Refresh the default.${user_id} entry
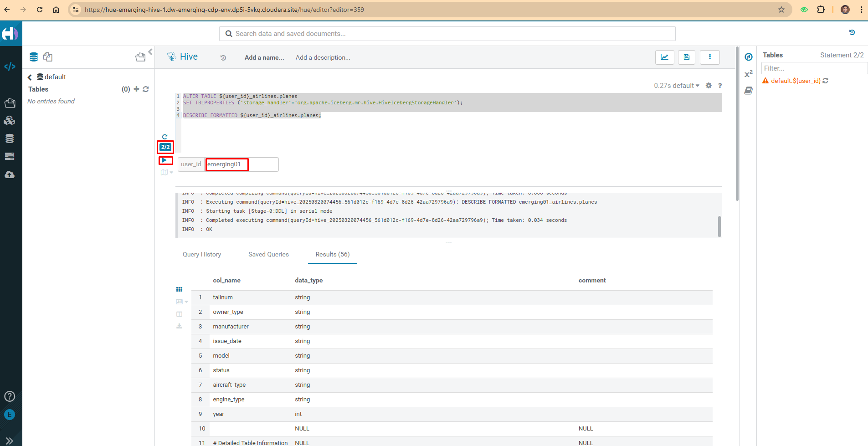This screenshot has width=868, height=446. click(x=825, y=81)
